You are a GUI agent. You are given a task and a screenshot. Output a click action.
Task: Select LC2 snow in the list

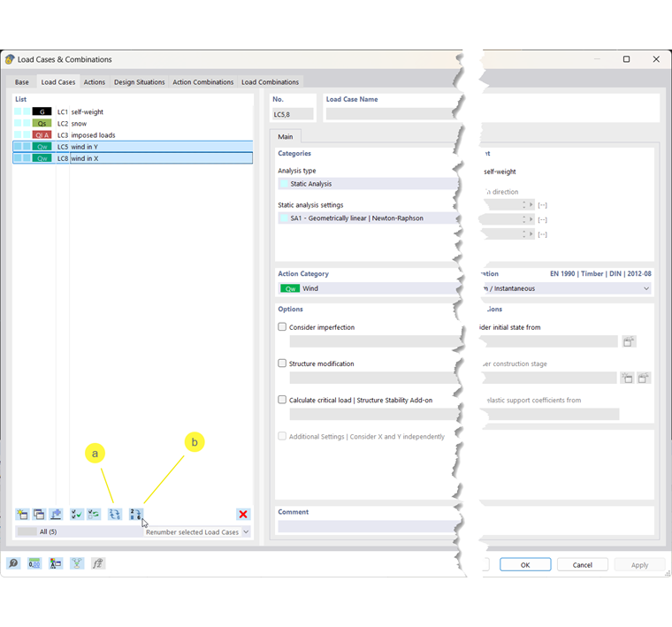point(133,124)
